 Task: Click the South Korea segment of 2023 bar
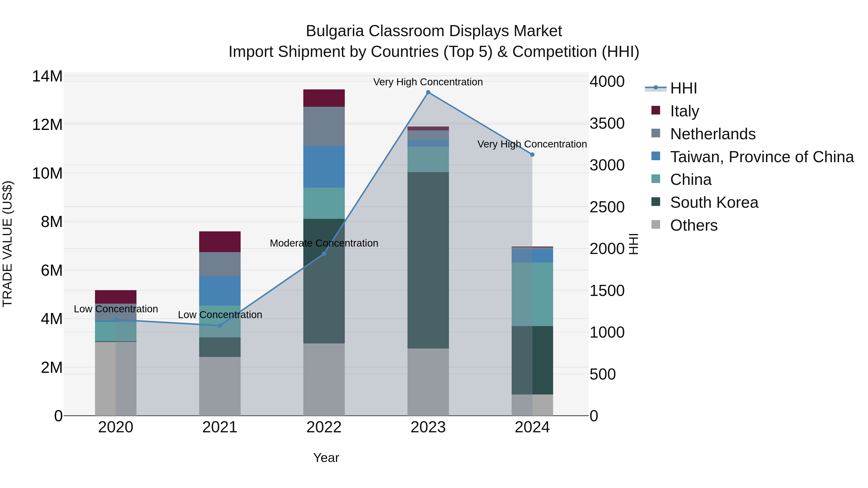428,260
